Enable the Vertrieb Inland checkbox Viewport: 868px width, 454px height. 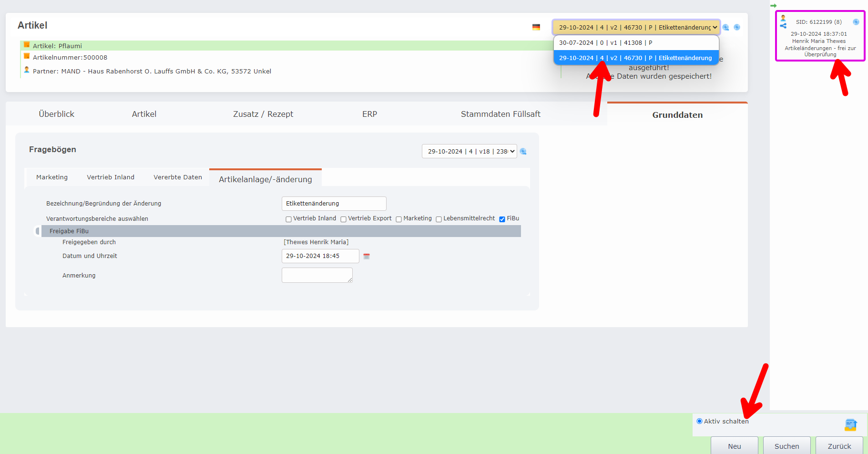[288, 219]
